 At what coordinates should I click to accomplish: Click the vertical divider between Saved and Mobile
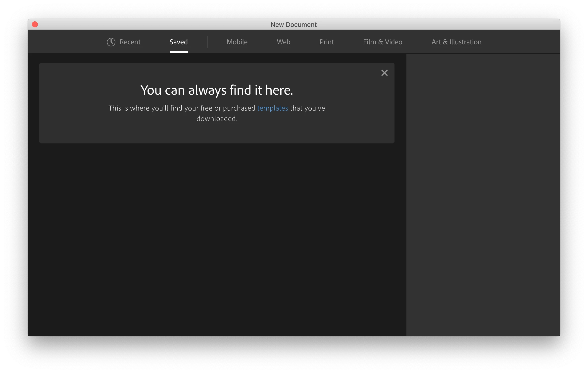tap(207, 42)
